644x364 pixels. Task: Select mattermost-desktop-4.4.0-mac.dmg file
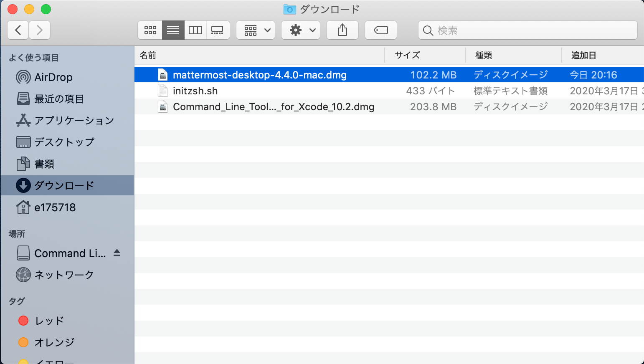point(389,75)
